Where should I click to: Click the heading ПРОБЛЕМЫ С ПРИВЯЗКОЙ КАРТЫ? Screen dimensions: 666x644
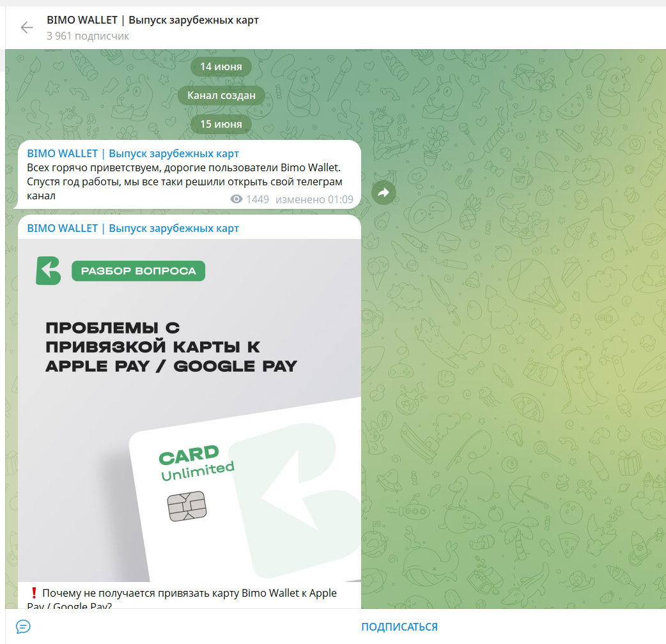[x=171, y=347]
